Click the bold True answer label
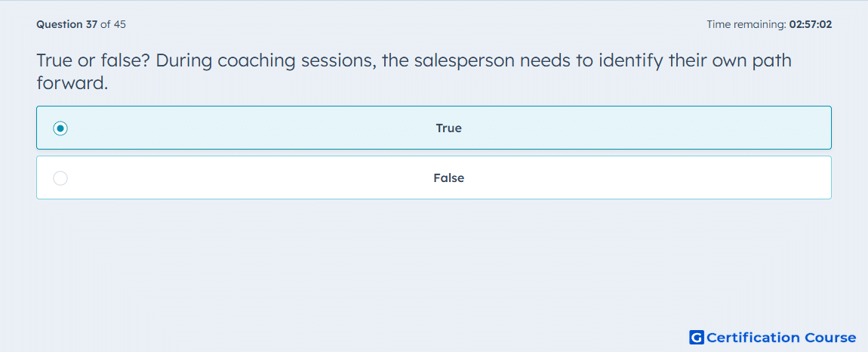Screen dimensions: 868x352 click(448, 128)
